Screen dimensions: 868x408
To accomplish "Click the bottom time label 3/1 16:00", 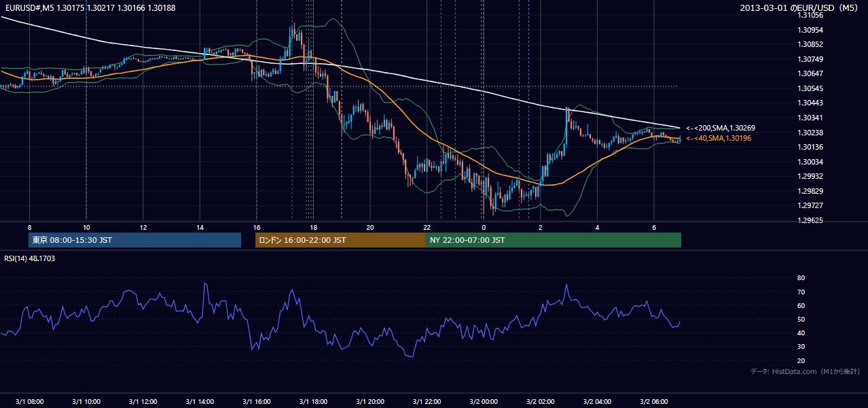I will (256, 402).
